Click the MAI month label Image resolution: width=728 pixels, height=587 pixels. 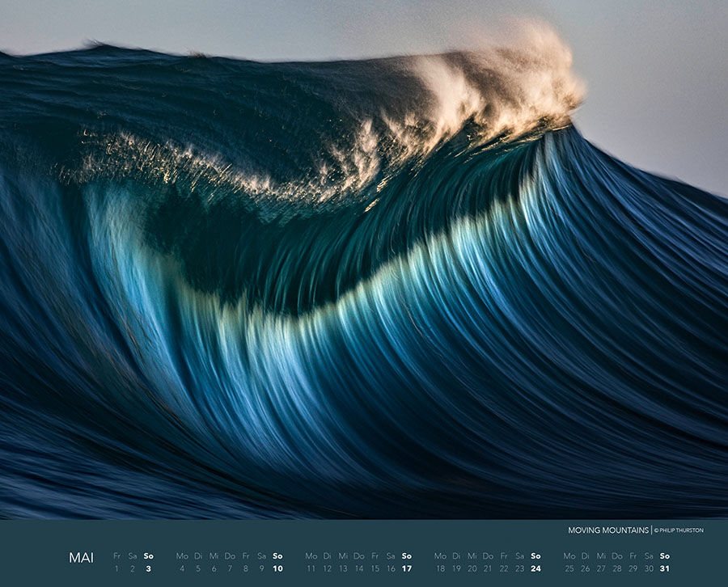[x=81, y=558]
